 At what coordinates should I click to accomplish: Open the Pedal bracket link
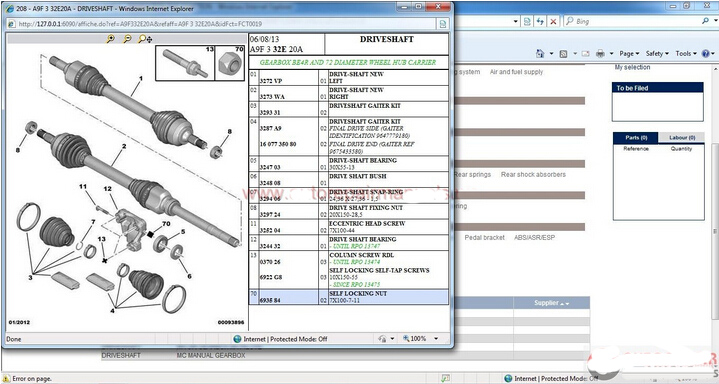tap(484, 238)
